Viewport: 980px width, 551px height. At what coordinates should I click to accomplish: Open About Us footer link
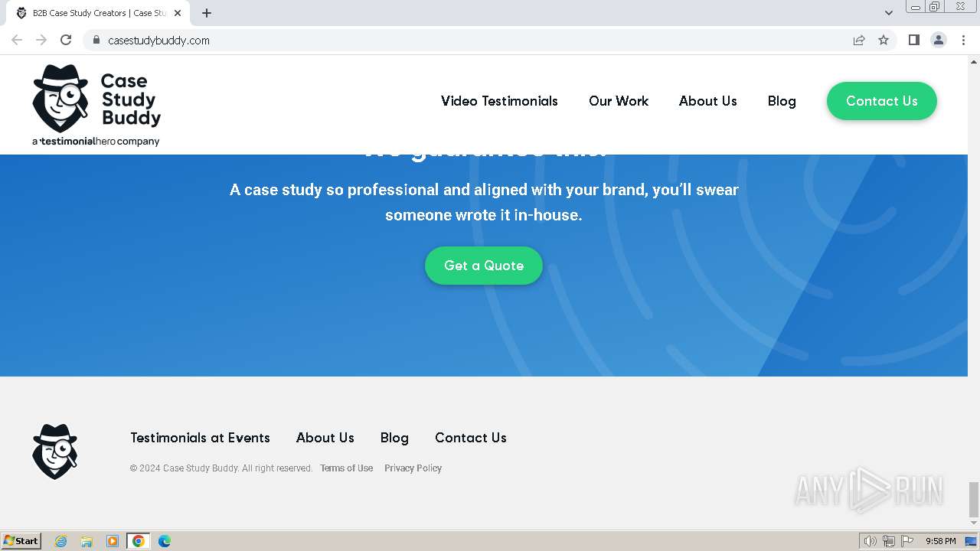(325, 438)
